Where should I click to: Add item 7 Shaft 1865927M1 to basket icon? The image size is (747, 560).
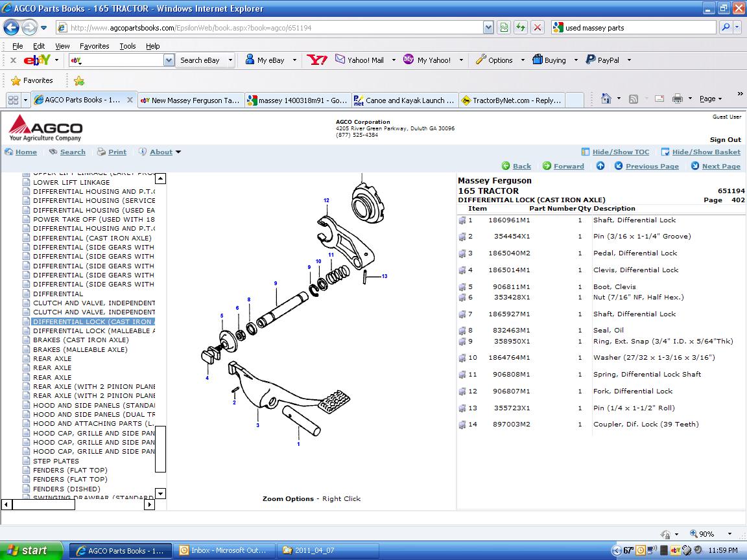(462, 314)
